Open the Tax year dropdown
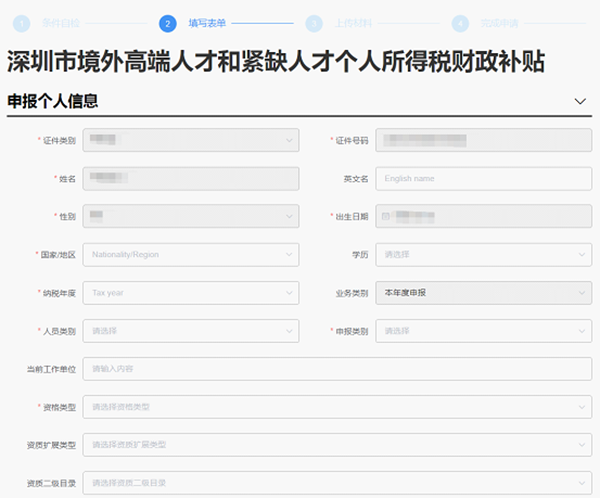This screenshot has height=498, width=600. (191, 293)
